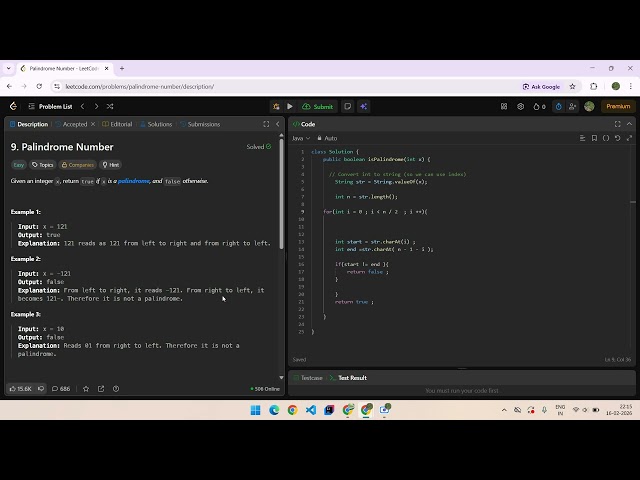The height and width of the screenshot is (480, 640).
Task: Like the problem thumbs up 15.6K
Action: click(x=20, y=389)
